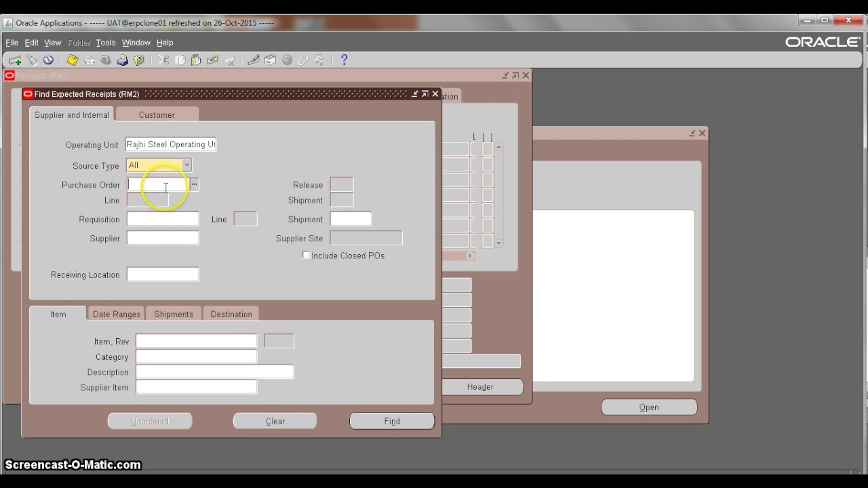Click the Oracle logo in the menu bar area
The image size is (868, 488).
tap(823, 42)
